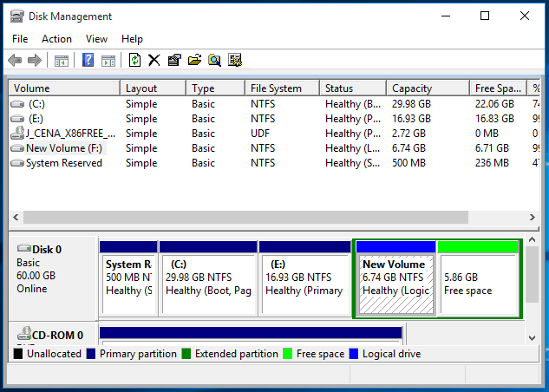Click the 236 MB free space cell

pos(492,163)
